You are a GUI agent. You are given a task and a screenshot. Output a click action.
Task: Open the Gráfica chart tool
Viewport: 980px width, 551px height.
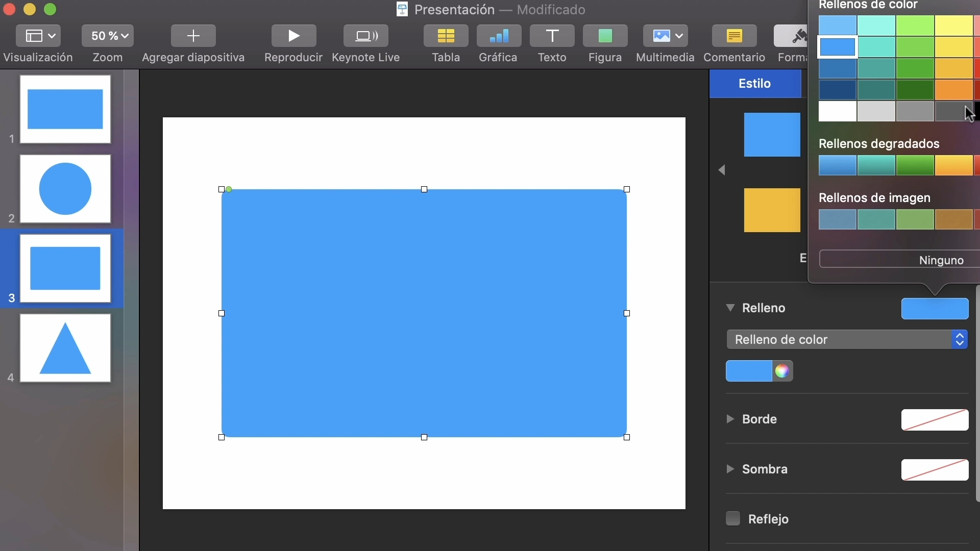coord(499,36)
